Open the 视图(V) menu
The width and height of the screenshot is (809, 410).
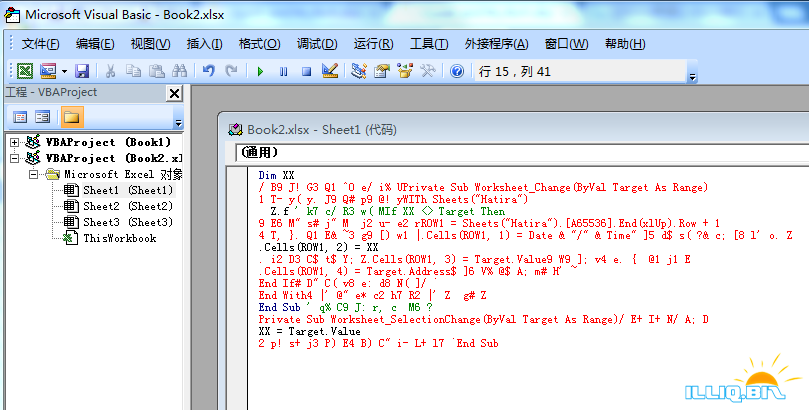(x=150, y=44)
